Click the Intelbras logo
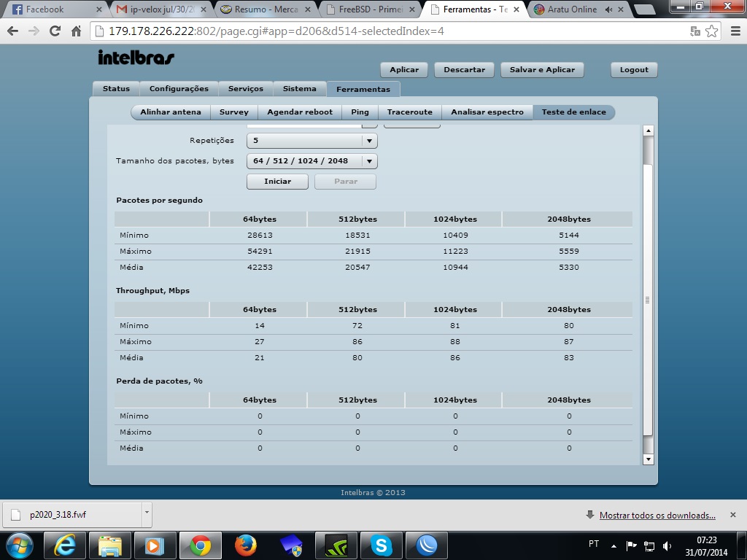Screen dimensions: 747x560 coord(136,57)
